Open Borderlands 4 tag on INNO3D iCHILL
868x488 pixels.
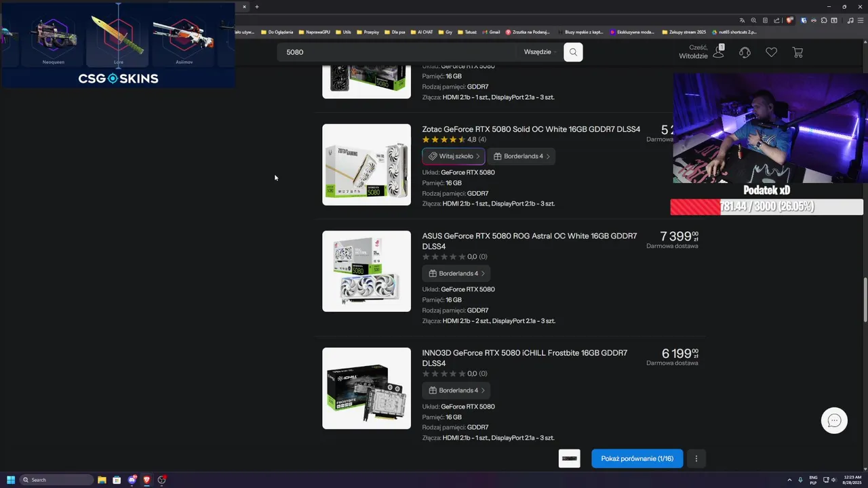pos(456,390)
